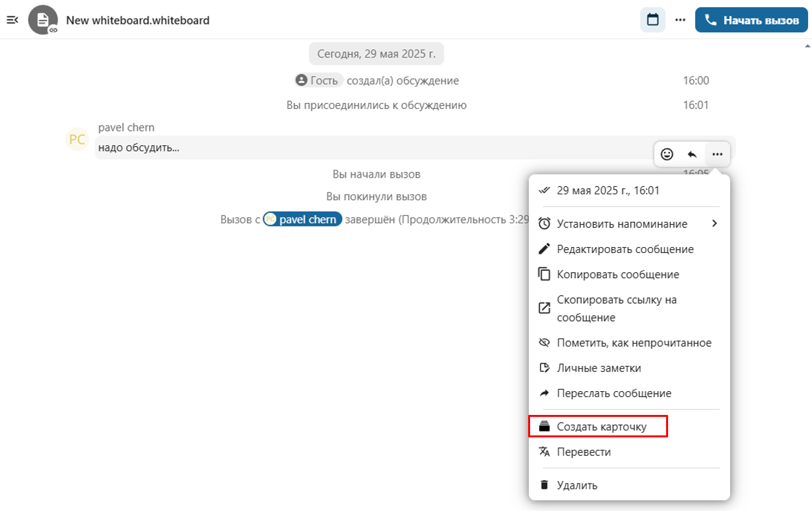Click the Начать вызов button
This screenshot has width=812, height=516.
click(x=751, y=20)
